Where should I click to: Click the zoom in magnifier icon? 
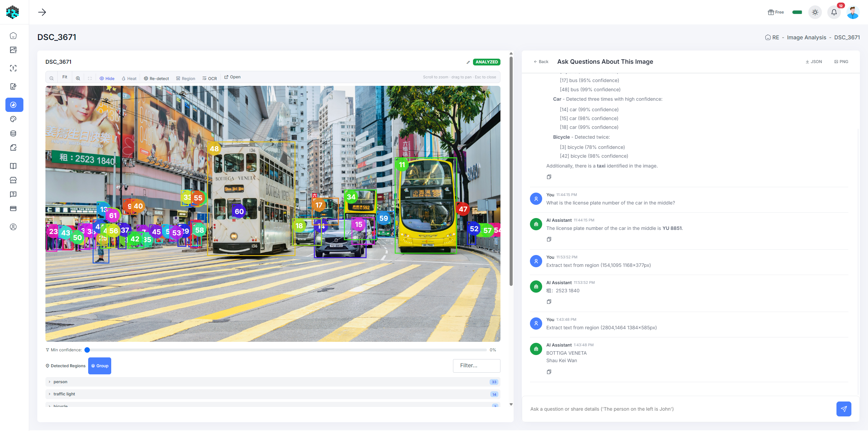tap(78, 78)
